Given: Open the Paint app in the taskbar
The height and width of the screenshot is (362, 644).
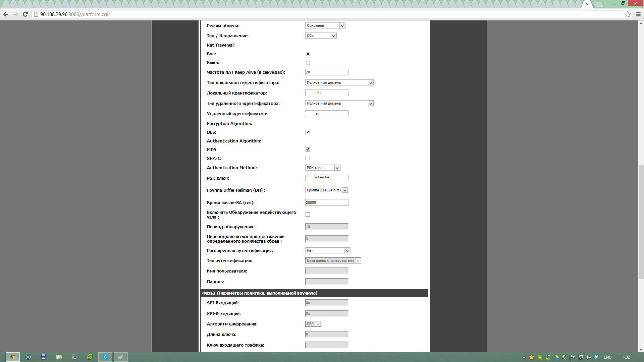Looking at the screenshot, I should tap(120, 357).
